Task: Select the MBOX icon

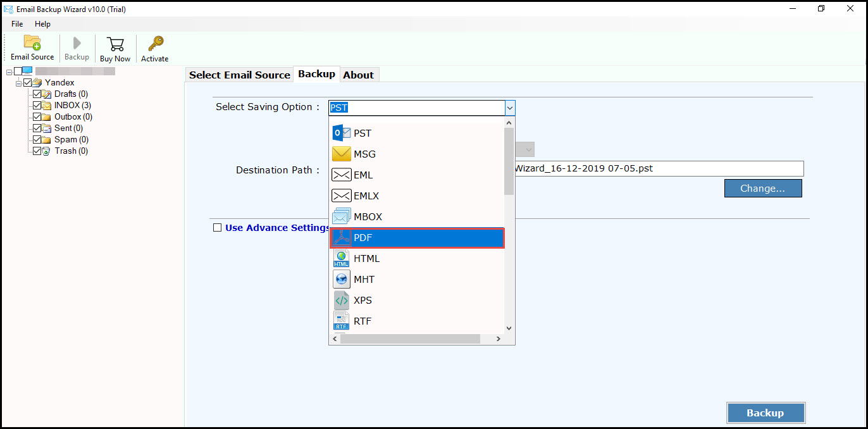Action: pos(342,216)
